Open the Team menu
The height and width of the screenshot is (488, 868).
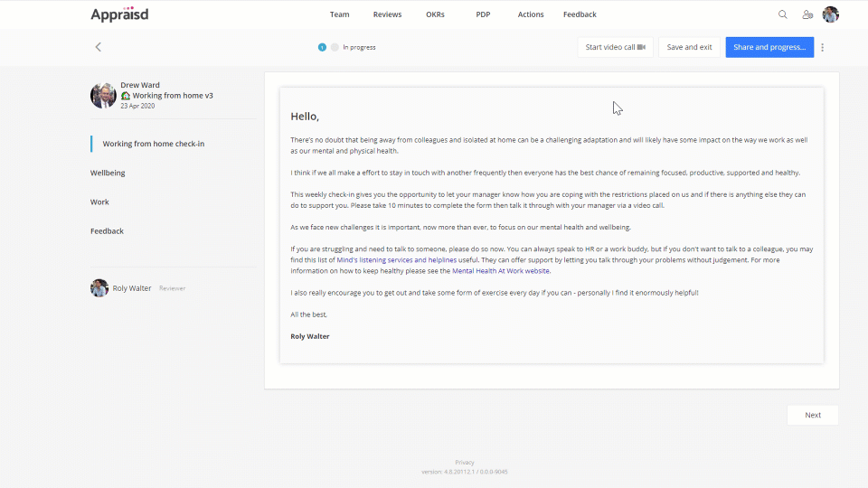[339, 14]
